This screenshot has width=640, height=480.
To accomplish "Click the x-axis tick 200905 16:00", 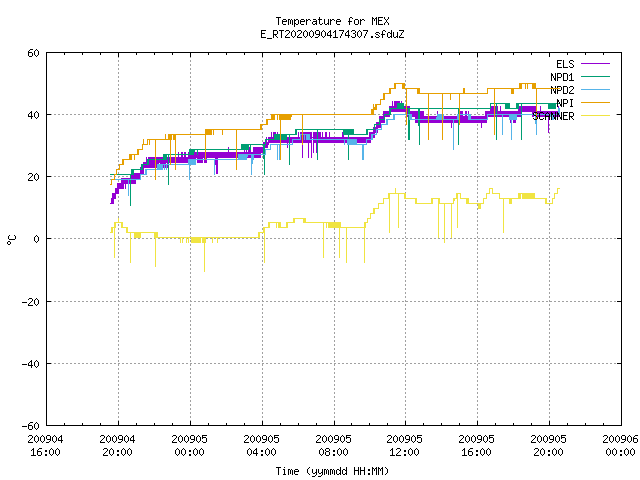I will (x=476, y=446).
